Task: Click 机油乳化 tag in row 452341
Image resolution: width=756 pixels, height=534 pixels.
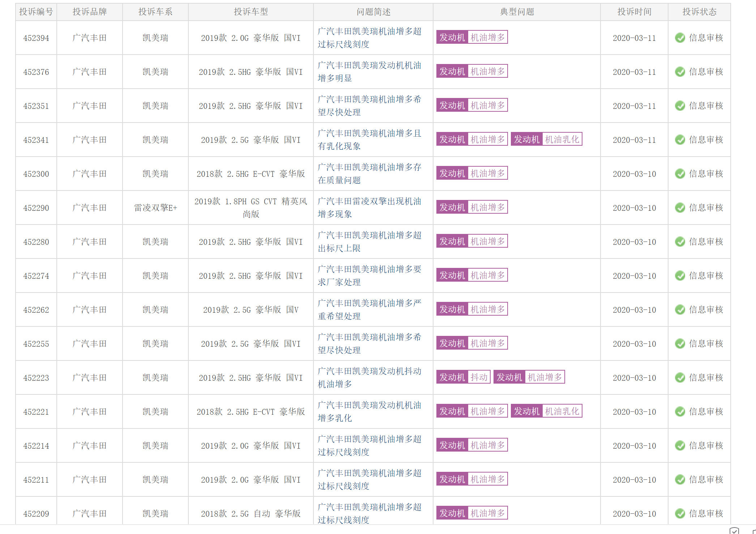Action: [x=562, y=139]
